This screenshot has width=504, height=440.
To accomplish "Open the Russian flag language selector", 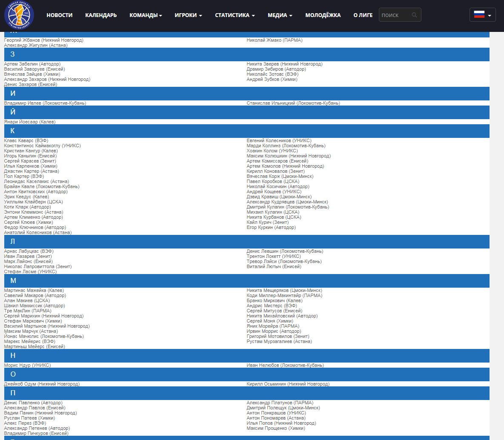I will (482, 15).
